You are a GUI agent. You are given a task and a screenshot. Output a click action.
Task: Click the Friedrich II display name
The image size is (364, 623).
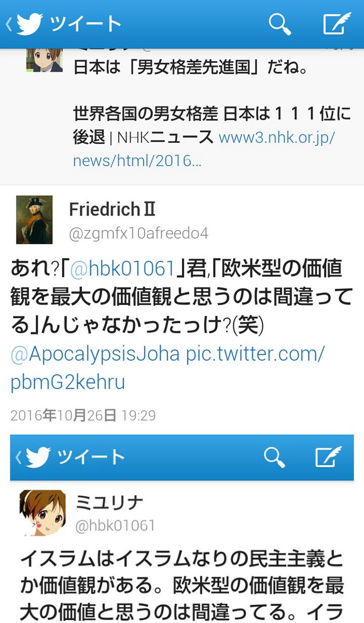point(112,210)
